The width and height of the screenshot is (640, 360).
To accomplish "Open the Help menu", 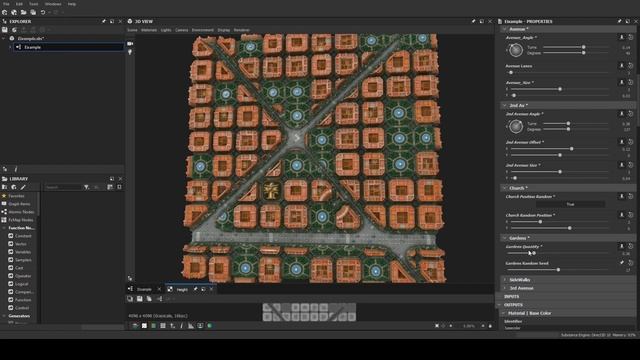I will 72,4.
